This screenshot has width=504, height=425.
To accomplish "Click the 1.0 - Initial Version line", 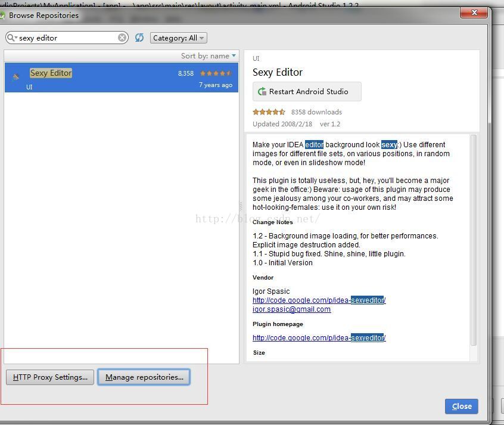I will [x=282, y=262].
